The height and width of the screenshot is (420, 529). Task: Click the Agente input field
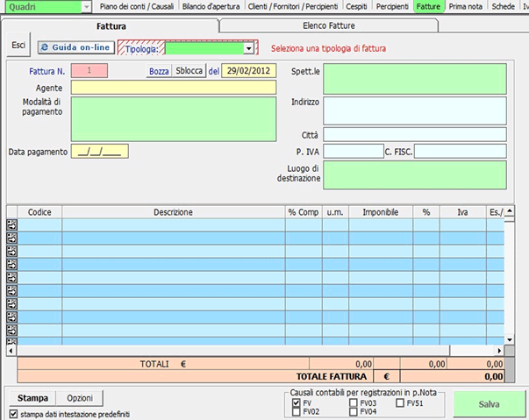174,88
